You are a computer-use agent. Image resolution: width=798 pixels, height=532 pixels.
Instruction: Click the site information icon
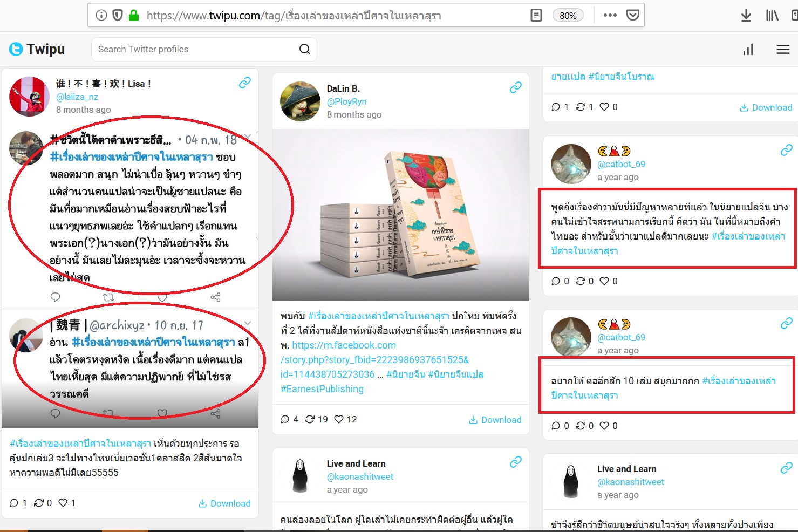tap(101, 15)
